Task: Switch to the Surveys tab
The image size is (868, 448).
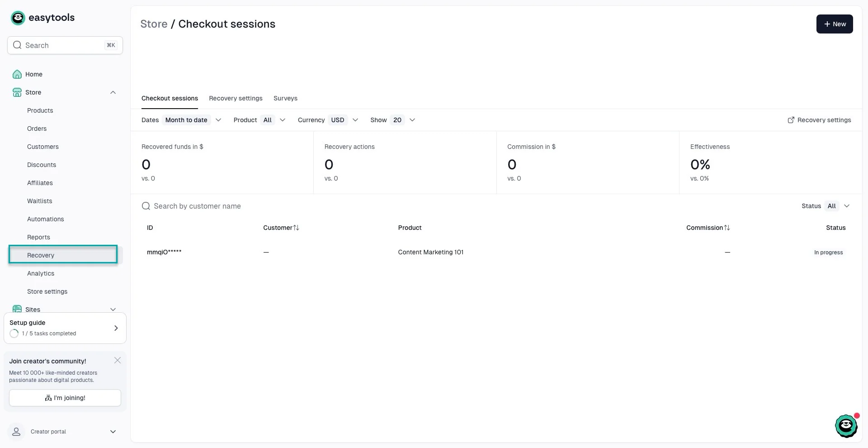Action: [x=285, y=98]
